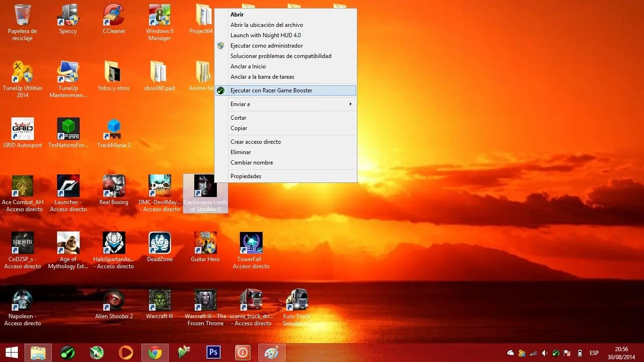This screenshot has width=644, height=362.
Task: Open the orange play-button media player on taskbar
Action: point(126,353)
